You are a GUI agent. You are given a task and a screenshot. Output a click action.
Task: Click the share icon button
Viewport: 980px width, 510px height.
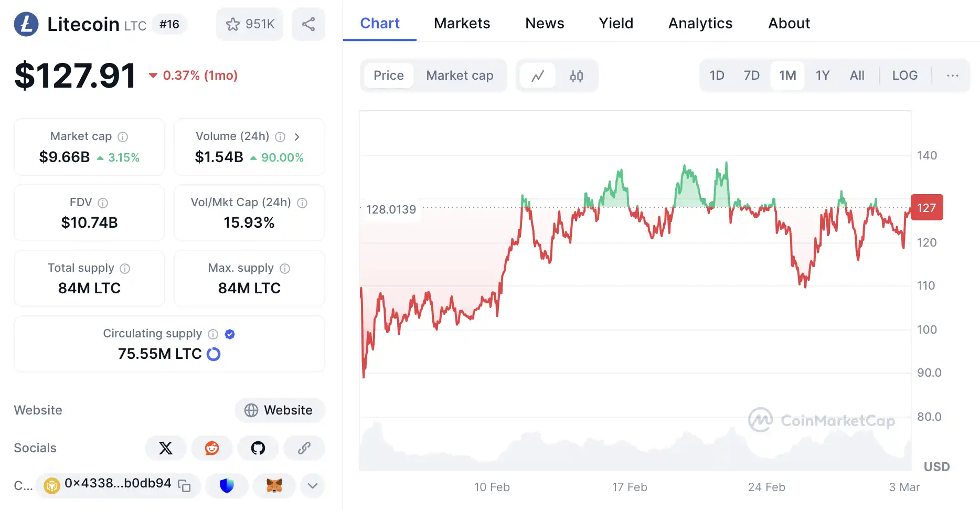(x=308, y=24)
